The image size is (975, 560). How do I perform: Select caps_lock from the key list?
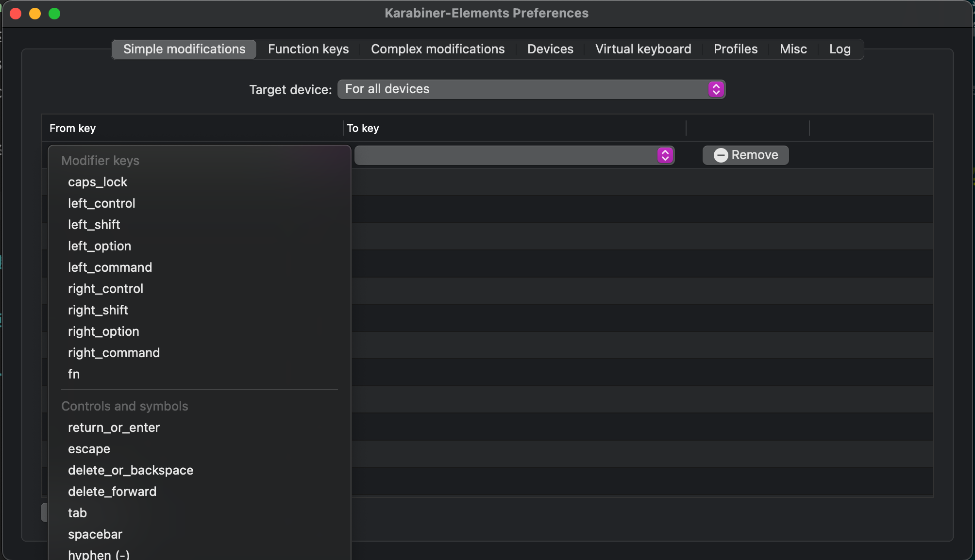[98, 182]
